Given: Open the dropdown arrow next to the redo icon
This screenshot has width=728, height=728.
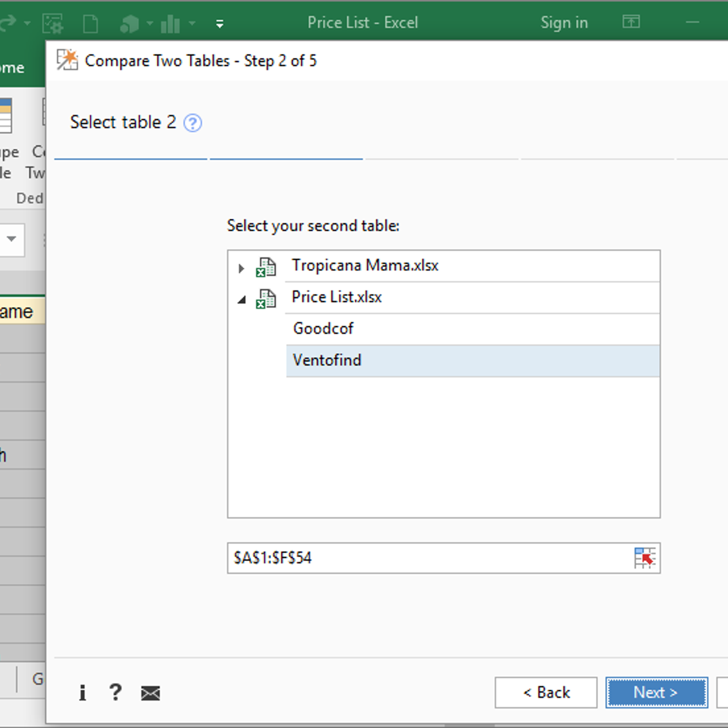Looking at the screenshot, I should click(27, 23).
